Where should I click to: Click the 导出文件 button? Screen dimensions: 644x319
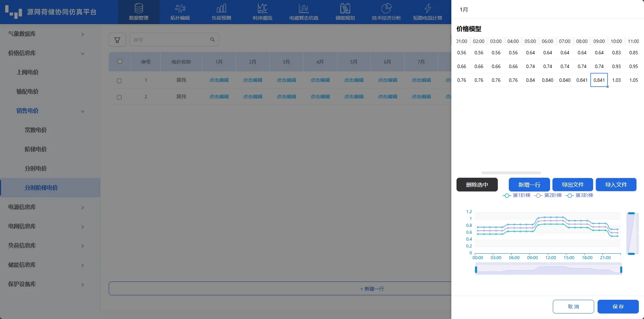(x=572, y=185)
